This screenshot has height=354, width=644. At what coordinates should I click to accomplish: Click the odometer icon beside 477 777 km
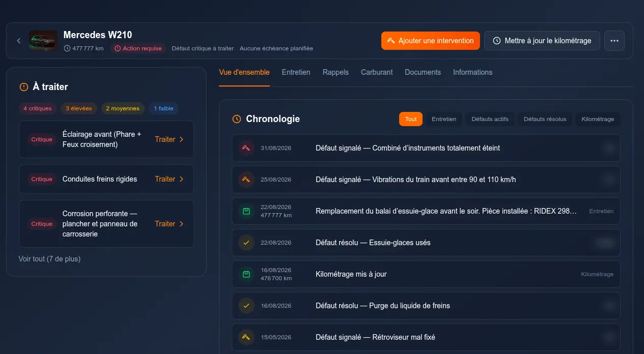pyautogui.click(x=67, y=49)
